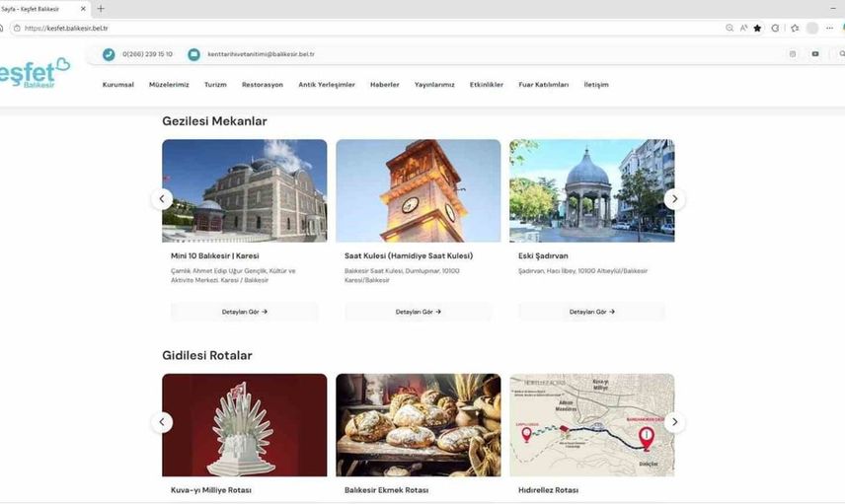Show previous Gezilesi Mekanlar cards
The height and width of the screenshot is (504, 845).
(x=162, y=199)
